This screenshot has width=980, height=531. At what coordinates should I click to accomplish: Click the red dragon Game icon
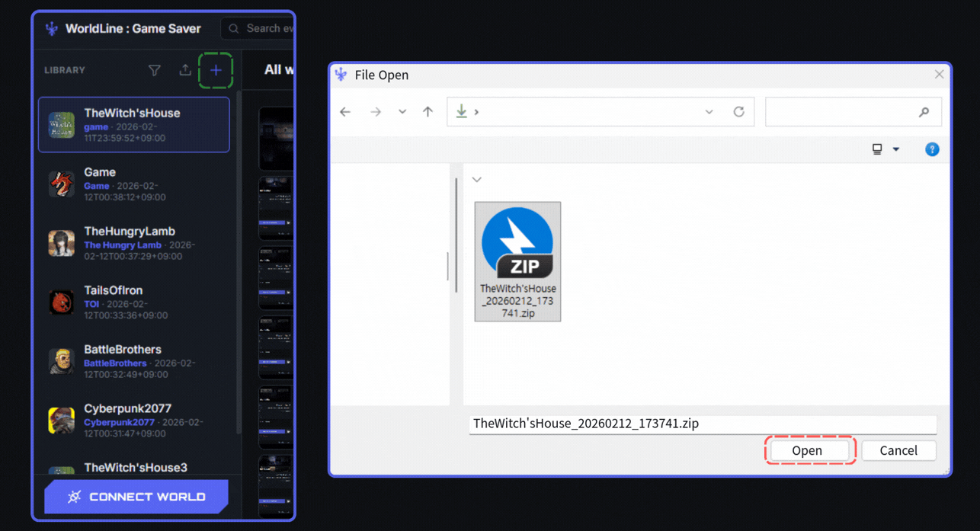point(62,184)
